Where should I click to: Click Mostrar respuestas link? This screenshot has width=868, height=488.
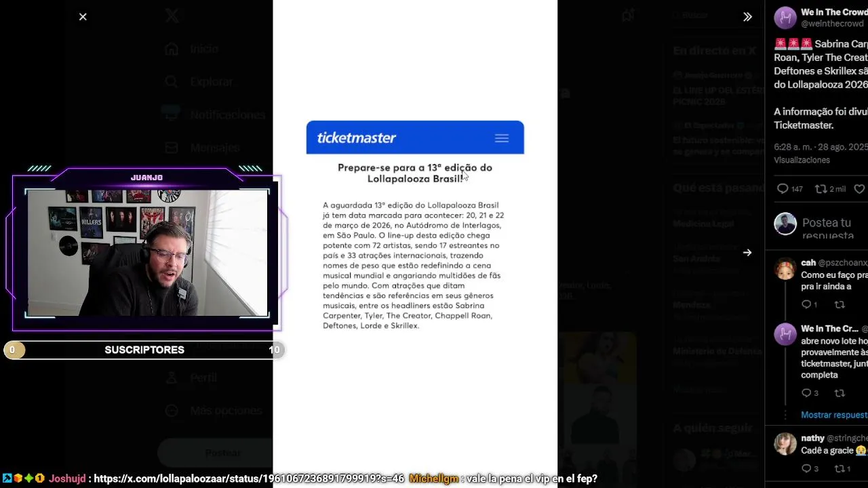point(834,415)
